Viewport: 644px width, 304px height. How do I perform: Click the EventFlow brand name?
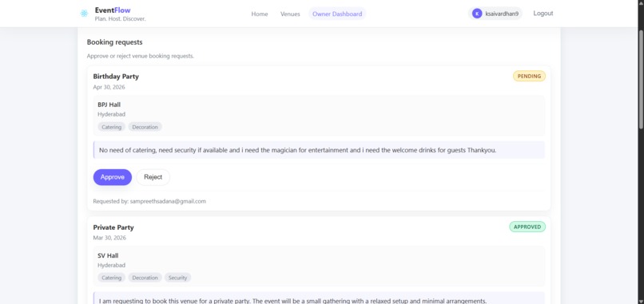113,10
